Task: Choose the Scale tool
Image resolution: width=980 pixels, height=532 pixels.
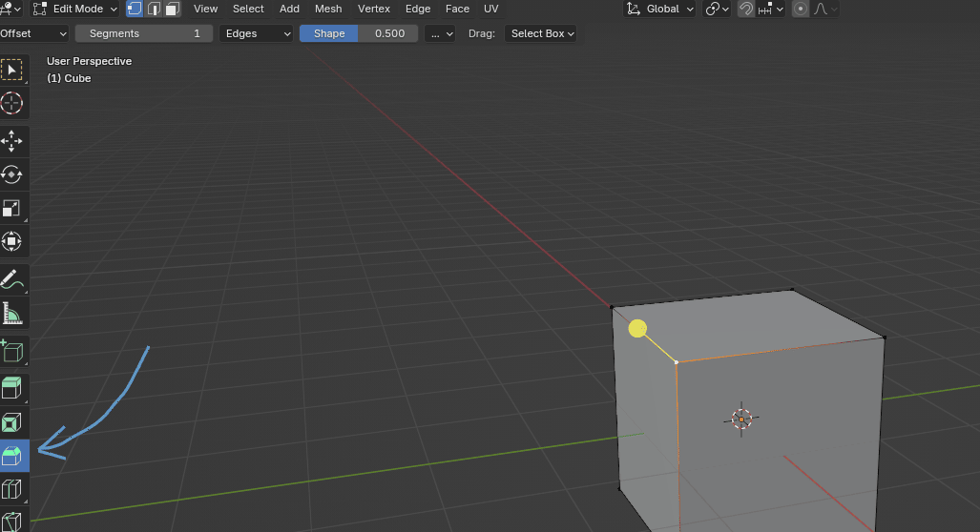Action: (x=12, y=209)
